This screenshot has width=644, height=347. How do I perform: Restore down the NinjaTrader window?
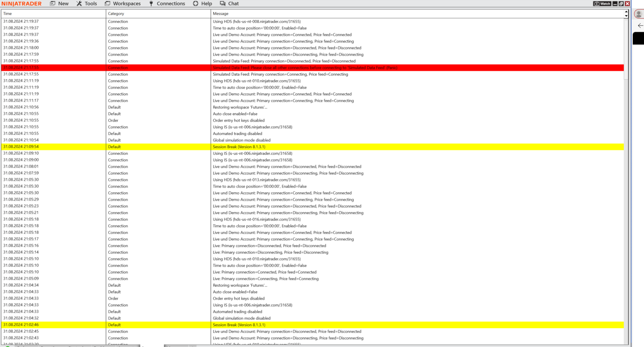coord(621,4)
